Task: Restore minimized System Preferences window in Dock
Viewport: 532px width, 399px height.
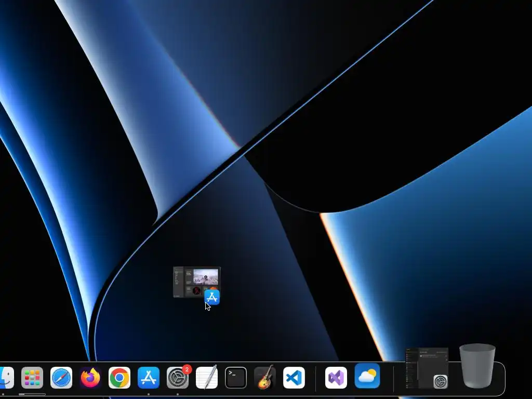Action: (427, 368)
